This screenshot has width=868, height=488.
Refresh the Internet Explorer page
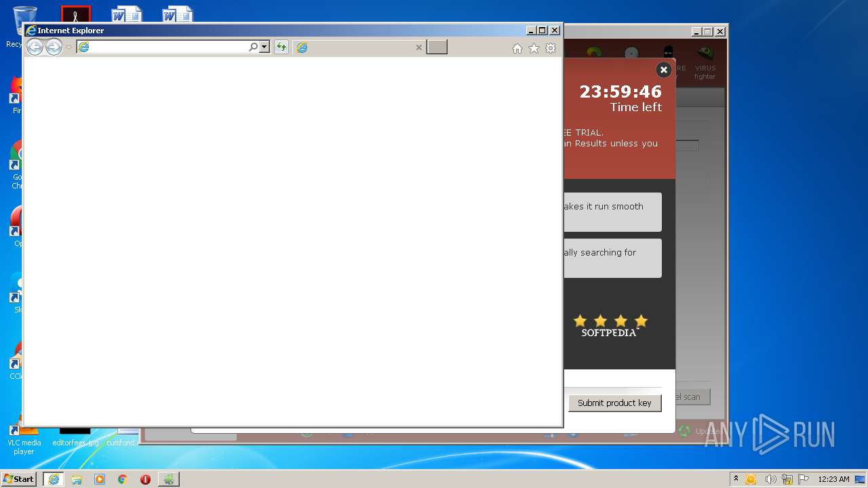click(281, 47)
